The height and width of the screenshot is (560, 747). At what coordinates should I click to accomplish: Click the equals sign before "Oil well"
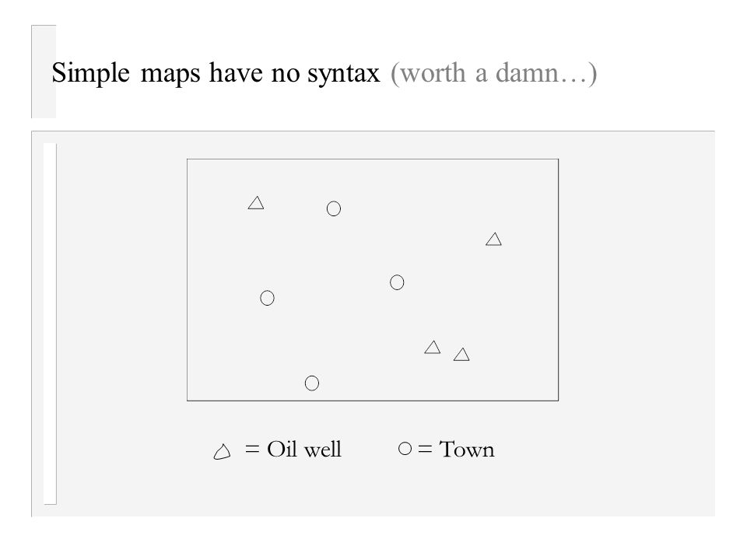[x=252, y=449]
